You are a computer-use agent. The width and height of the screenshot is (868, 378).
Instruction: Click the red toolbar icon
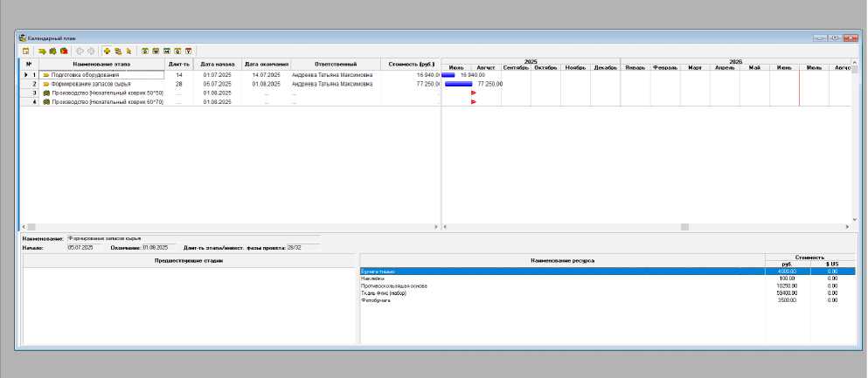tap(64, 51)
